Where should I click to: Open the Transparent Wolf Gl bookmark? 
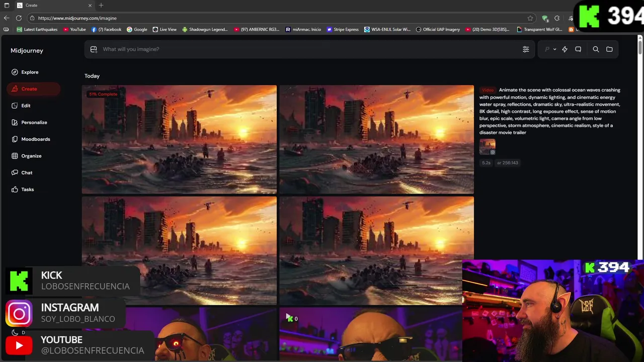[540, 30]
